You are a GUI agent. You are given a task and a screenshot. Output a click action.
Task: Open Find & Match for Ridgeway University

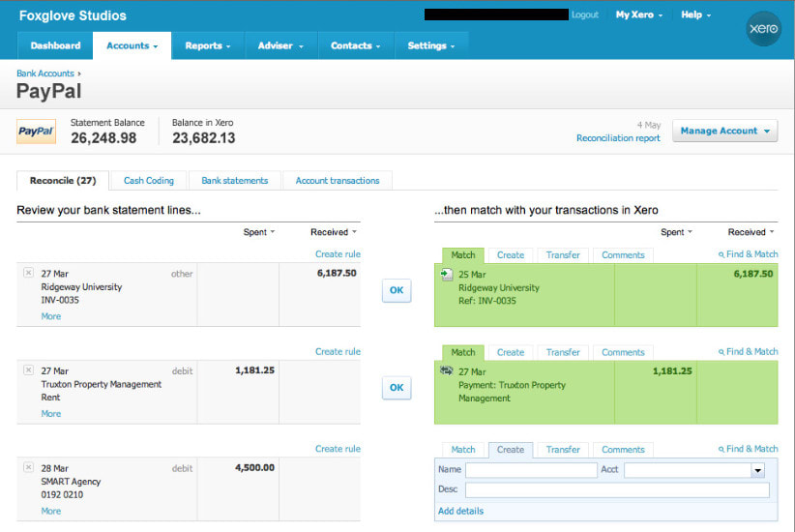click(x=748, y=254)
